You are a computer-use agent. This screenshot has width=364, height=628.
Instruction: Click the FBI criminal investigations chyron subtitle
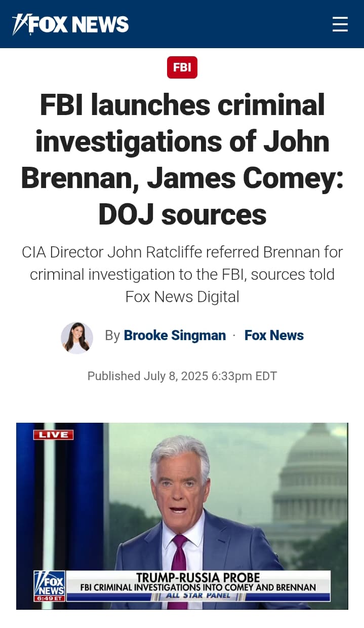pos(198,587)
